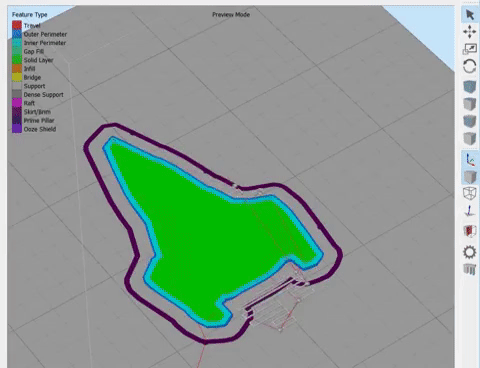Toggle wireframe model rendering

point(470,194)
